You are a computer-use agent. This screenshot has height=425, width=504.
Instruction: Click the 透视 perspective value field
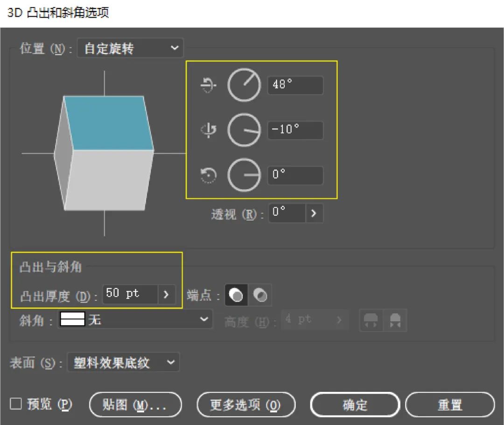[287, 212]
